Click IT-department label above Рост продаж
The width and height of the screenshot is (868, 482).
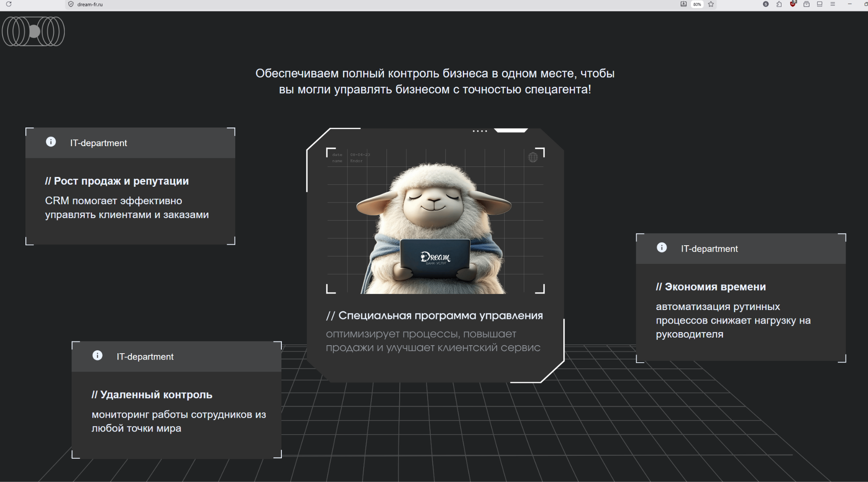(98, 143)
